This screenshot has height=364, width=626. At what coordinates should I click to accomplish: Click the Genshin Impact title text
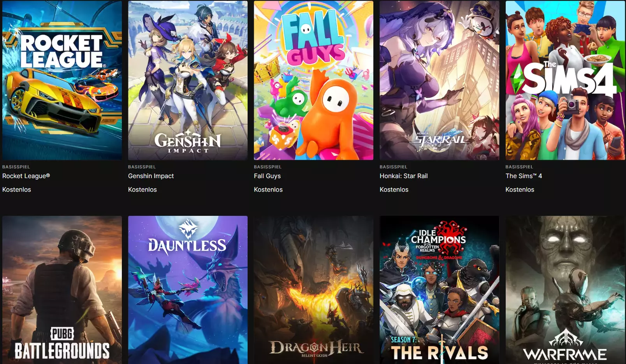click(151, 176)
